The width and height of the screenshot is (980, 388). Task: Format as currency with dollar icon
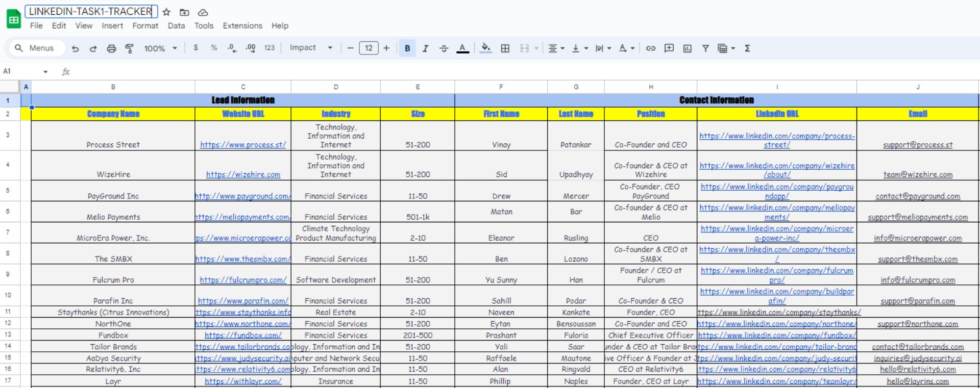tap(196, 48)
